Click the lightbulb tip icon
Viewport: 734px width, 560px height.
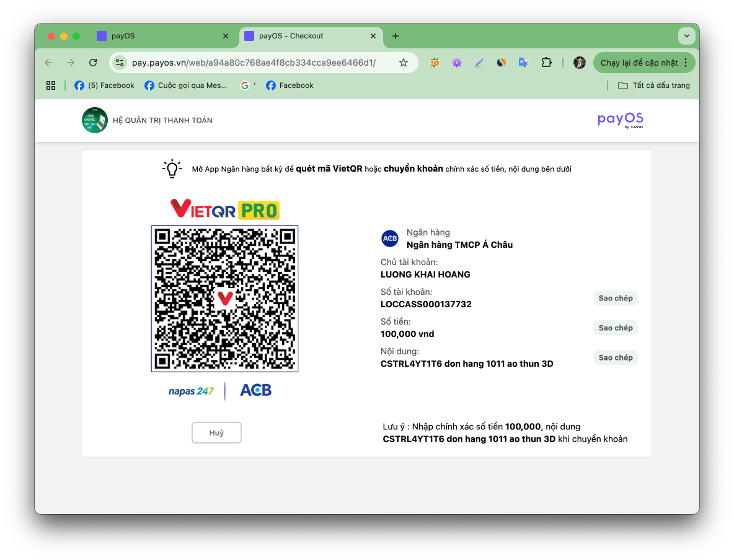click(172, 168)
